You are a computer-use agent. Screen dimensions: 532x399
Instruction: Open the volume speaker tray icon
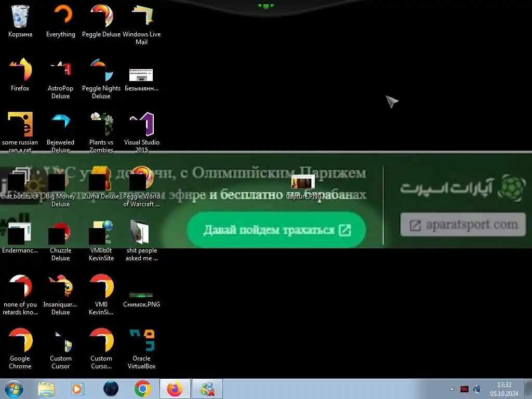coord(477,389)
